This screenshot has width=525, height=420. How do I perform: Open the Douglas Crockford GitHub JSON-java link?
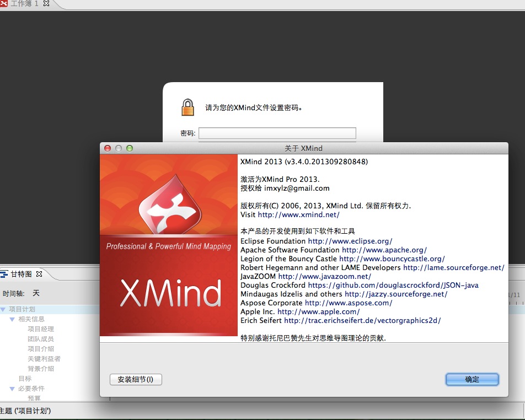(393, 285)
